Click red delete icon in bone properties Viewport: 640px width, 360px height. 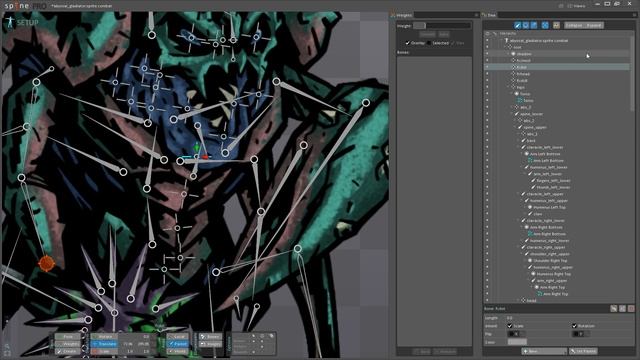click(631, 309)
